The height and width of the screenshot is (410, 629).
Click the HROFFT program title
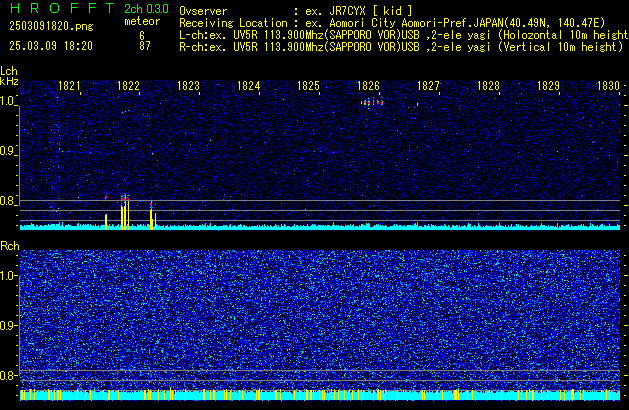pos(62,8)
